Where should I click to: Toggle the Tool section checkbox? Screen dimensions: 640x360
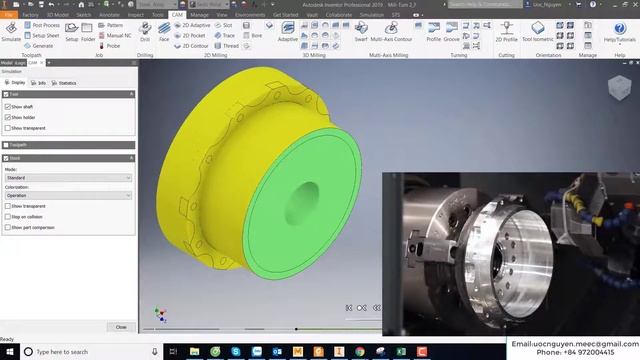tap(6, 94)
